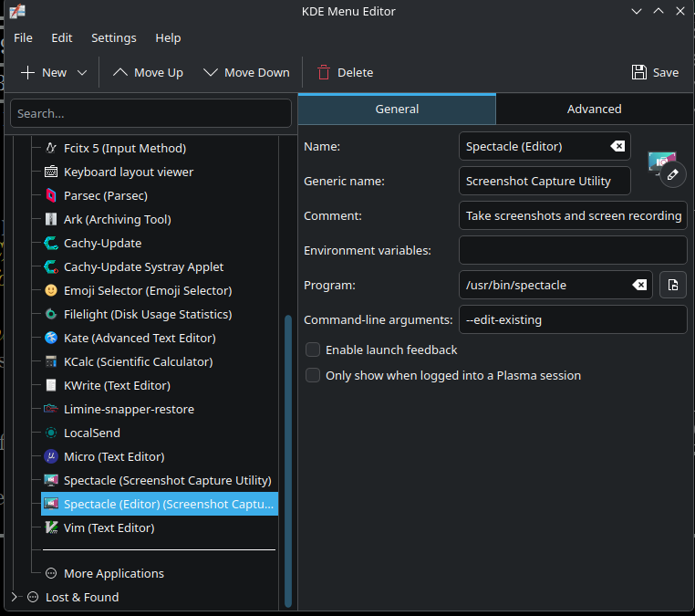Click the Kate editor icon

51,338
